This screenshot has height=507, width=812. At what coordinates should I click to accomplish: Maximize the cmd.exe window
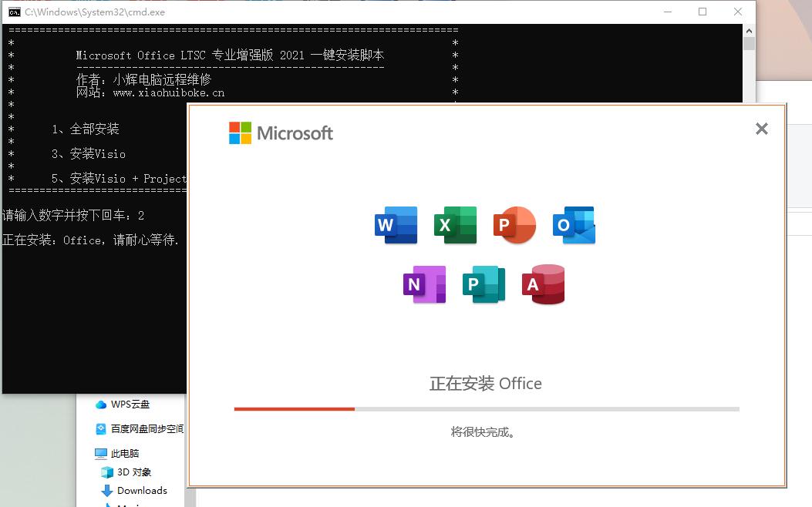(x=702, y=12)
